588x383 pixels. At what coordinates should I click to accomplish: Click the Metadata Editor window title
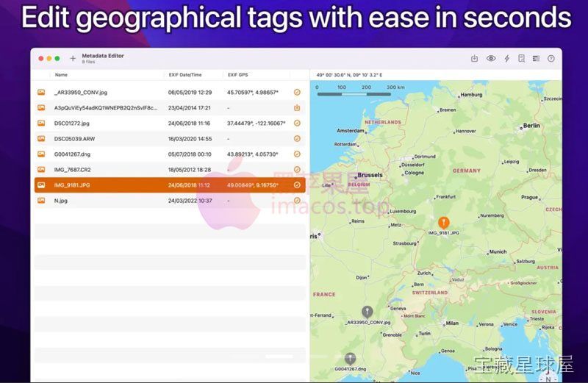click(x=103, y=56)
